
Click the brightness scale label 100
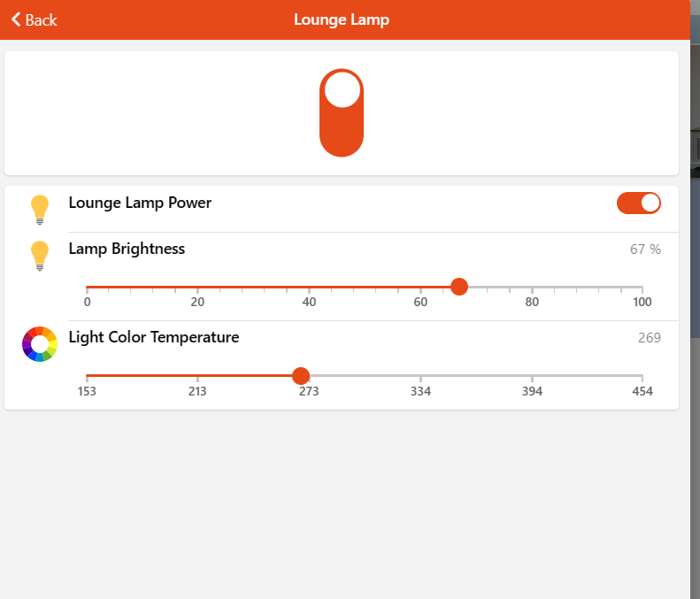coord(642,303)
